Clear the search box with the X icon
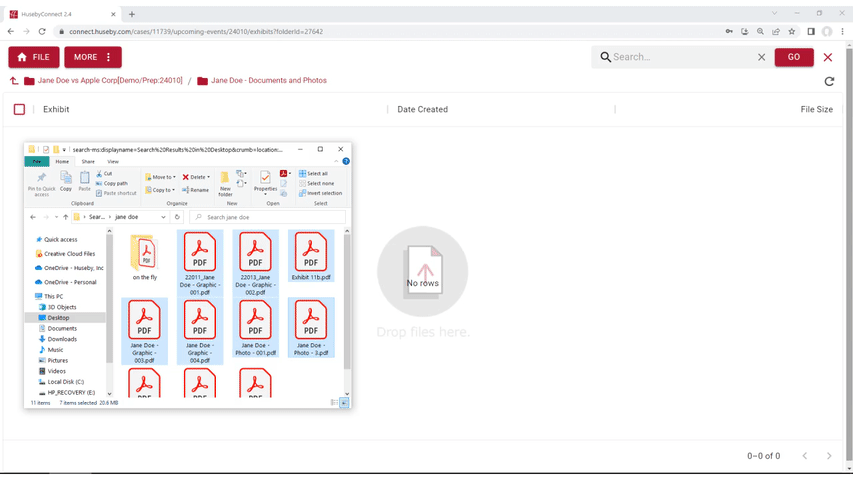 [762, 57]
